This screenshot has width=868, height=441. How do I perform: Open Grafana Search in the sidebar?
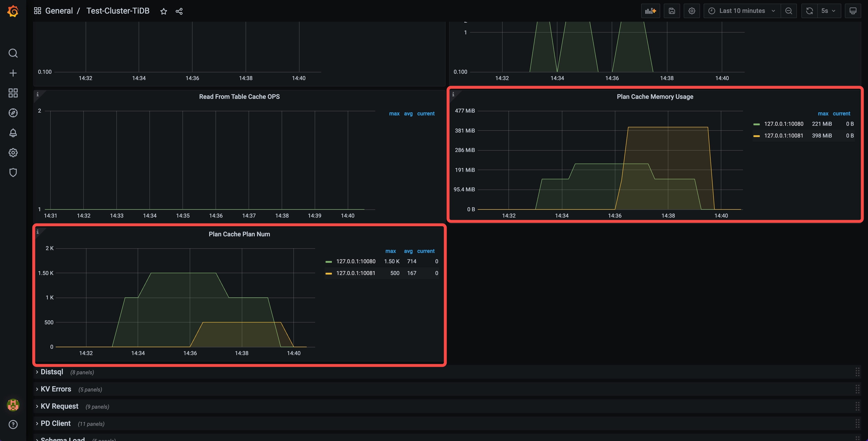tap(13, 53)
